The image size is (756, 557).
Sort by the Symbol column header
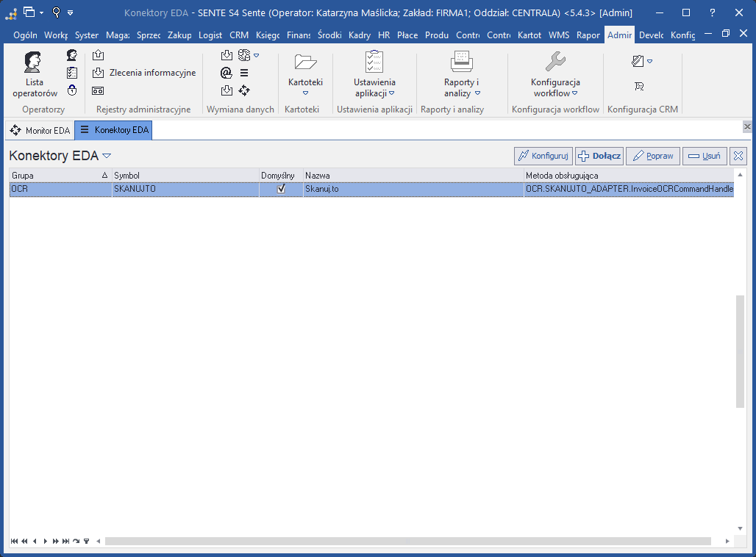pyautogui.click(x=185, y=176)
